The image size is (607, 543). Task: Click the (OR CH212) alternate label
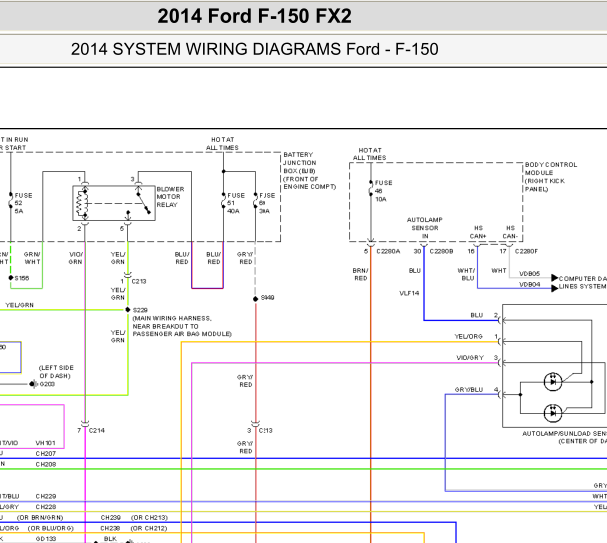[x=149, y=528]
